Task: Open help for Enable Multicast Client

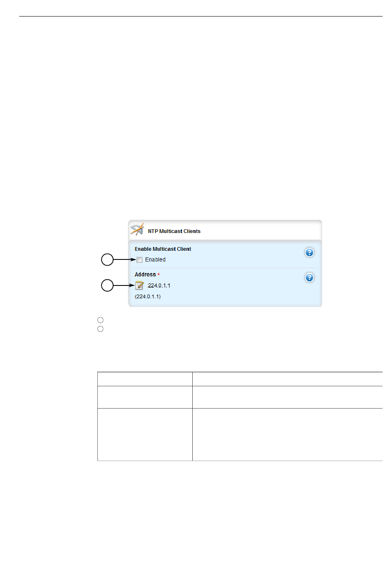Action: [309, 252]
